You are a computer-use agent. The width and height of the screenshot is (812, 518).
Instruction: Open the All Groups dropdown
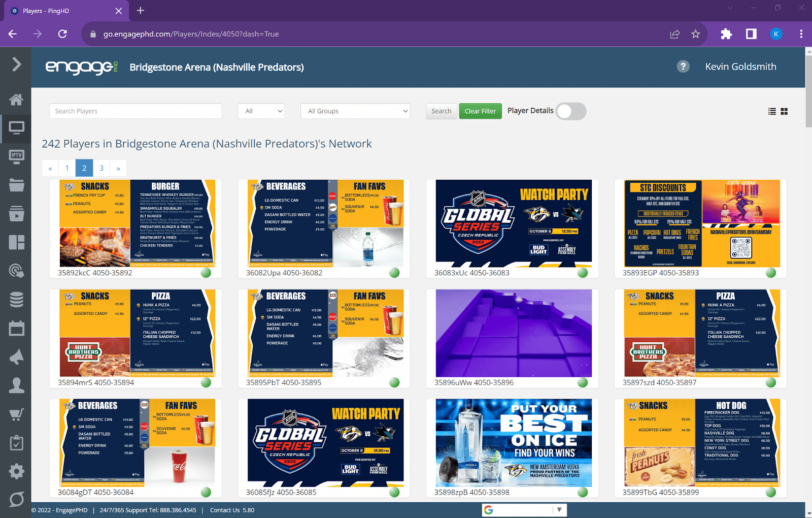click(355, 111)
